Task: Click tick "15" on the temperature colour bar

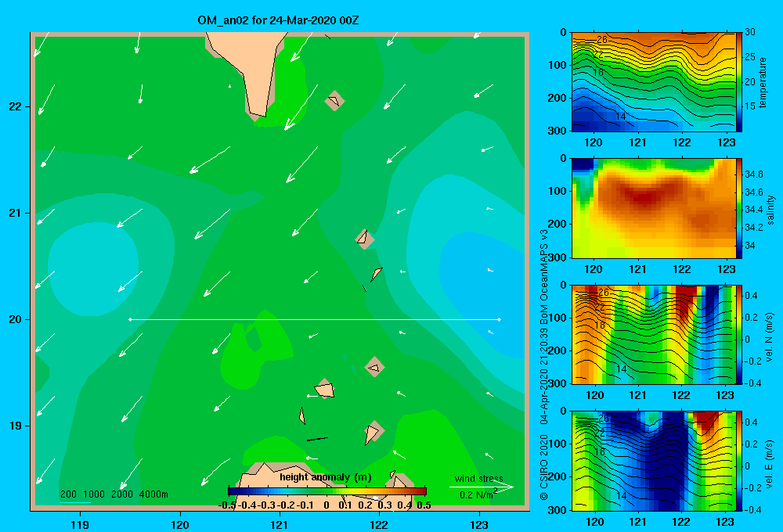Action: pyautogui.click(x=750, y=106)
